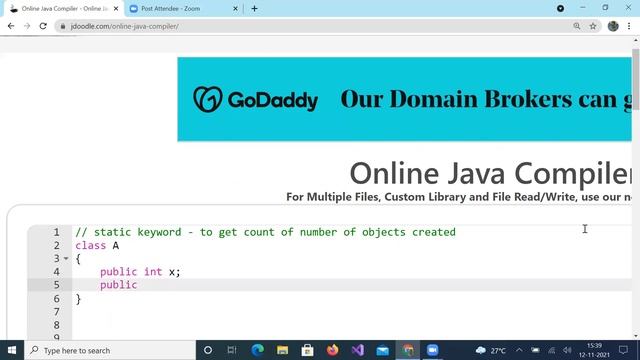
Task: Click the 'Type here to search' box
Action: click(x=110, y=350)
